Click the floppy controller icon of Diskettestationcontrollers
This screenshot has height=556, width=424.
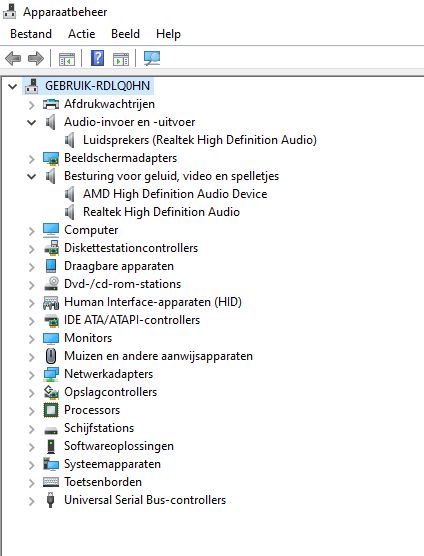(52, 248)
